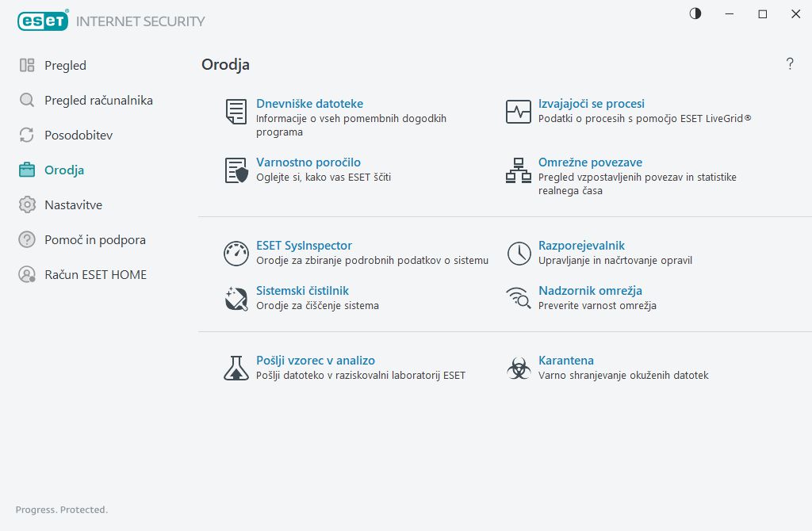The width and height of the screenshot is (812, 531).
Task: Toggle the dark/light contrast mode
Action: coord(695,13)
